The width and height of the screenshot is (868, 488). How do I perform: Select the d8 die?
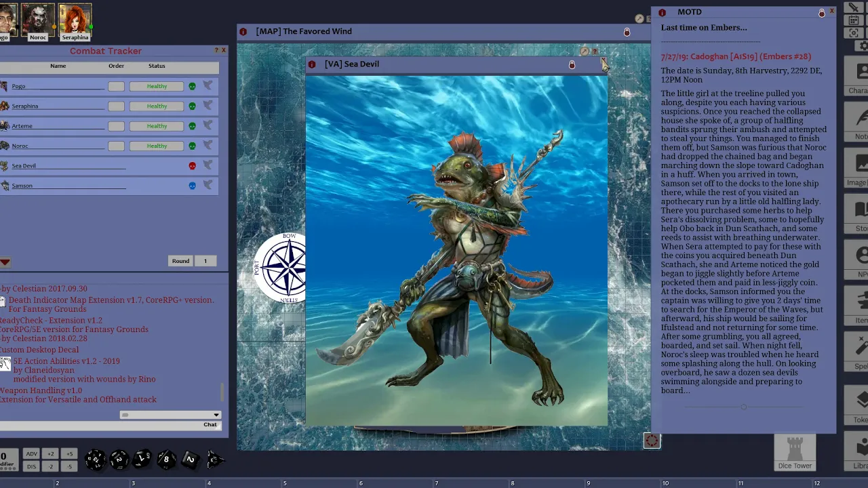tap(167, 460)
